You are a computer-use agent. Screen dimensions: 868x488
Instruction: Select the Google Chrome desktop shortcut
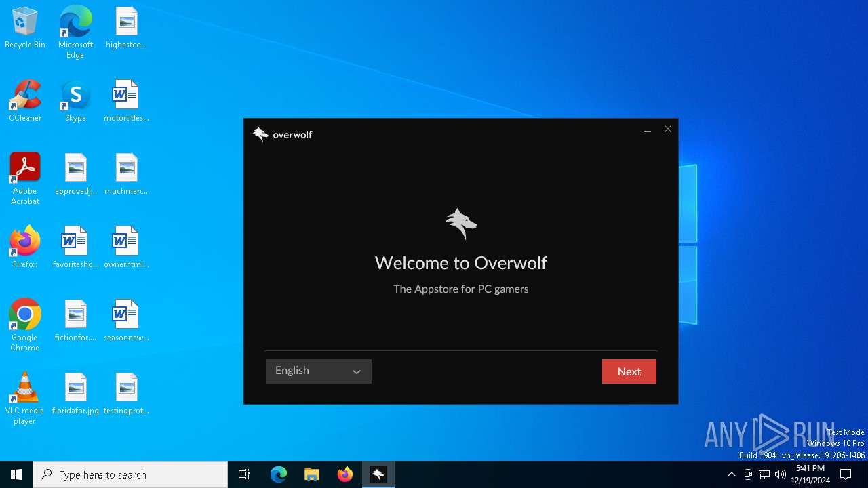(x=25, y=325)
